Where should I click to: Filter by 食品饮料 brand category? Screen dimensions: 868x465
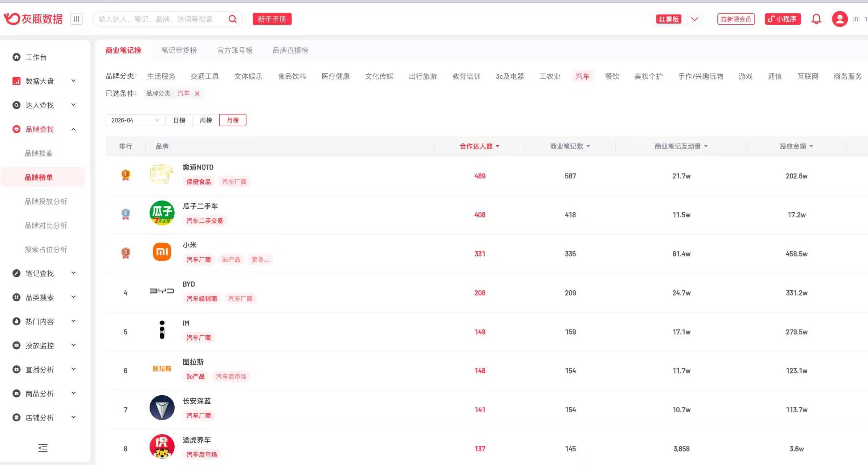(292, 76)
